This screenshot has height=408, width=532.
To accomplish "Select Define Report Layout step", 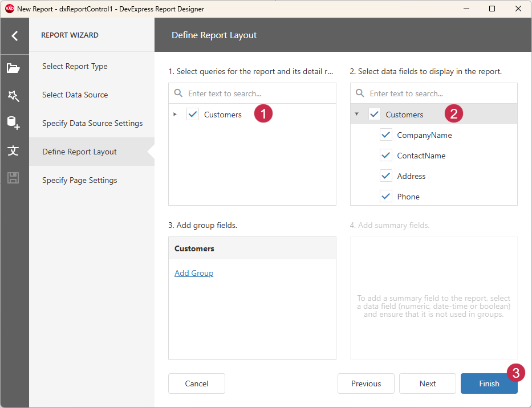I will [92, 152].
